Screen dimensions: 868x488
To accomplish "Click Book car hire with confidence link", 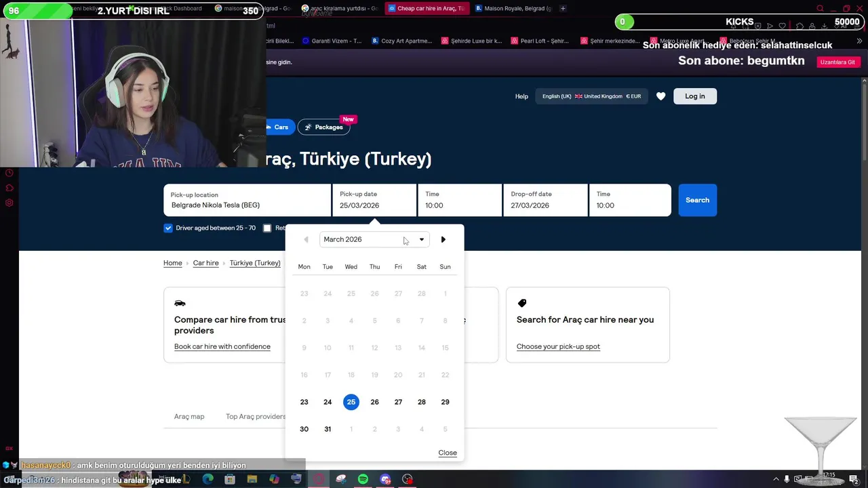I will click(x=222, y=346).
